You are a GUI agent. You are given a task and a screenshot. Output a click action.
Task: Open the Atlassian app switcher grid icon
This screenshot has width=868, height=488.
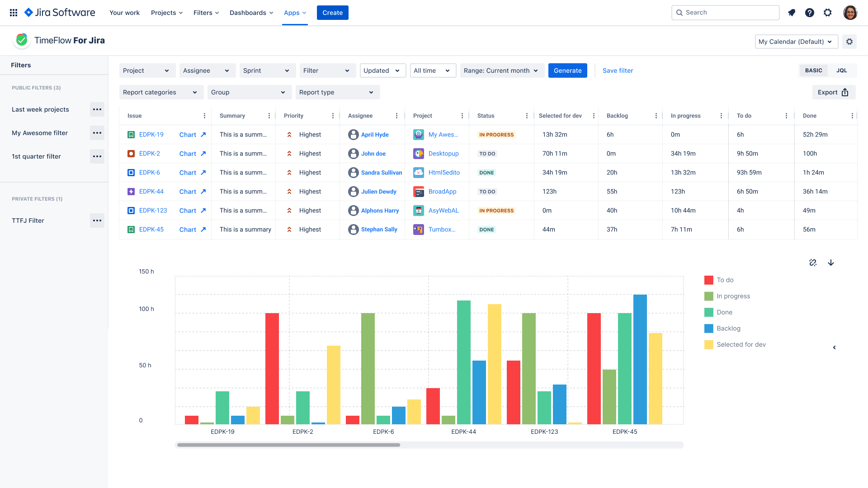(x=13, y=12)
